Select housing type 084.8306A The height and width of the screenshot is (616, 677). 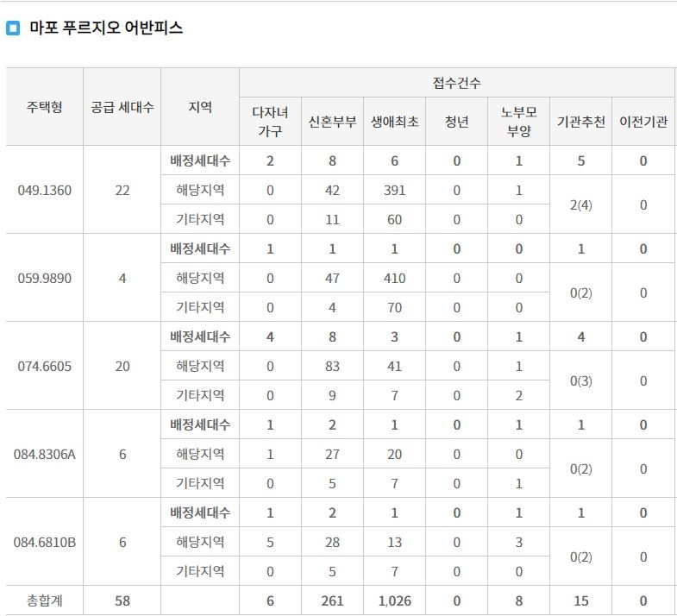(45, 455)
